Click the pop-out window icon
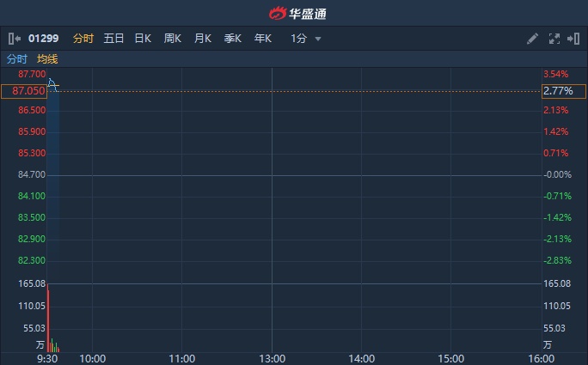 pyautogui.click(x=573, y=39)
